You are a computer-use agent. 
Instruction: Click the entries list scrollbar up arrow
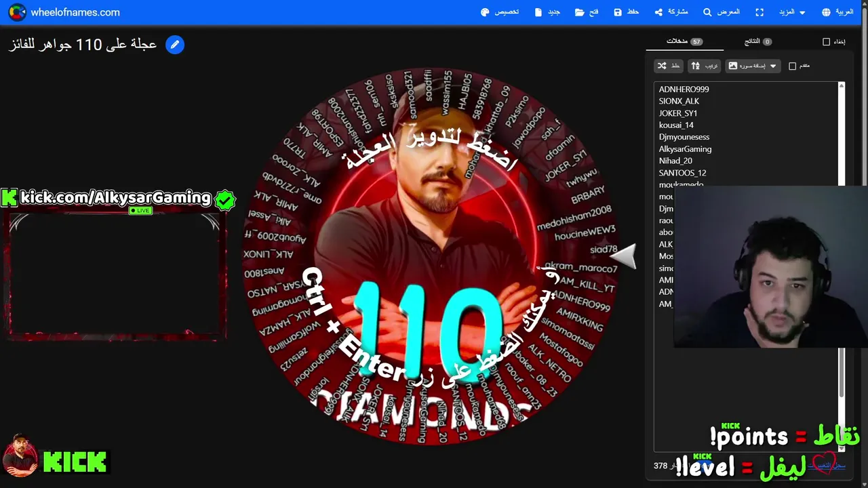click(x=842, y=86)
